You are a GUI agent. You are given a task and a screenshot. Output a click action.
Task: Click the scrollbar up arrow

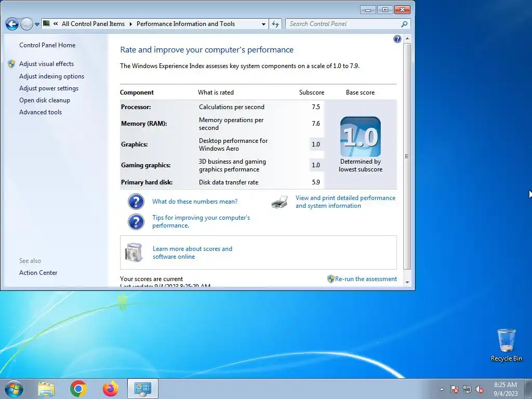[x=407, y=39]
